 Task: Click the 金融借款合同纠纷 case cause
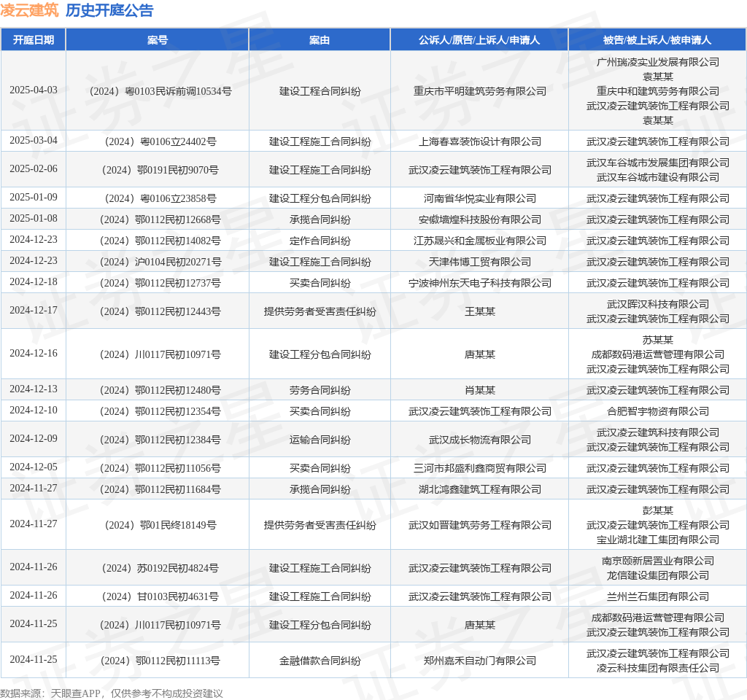tap(320, 661)
